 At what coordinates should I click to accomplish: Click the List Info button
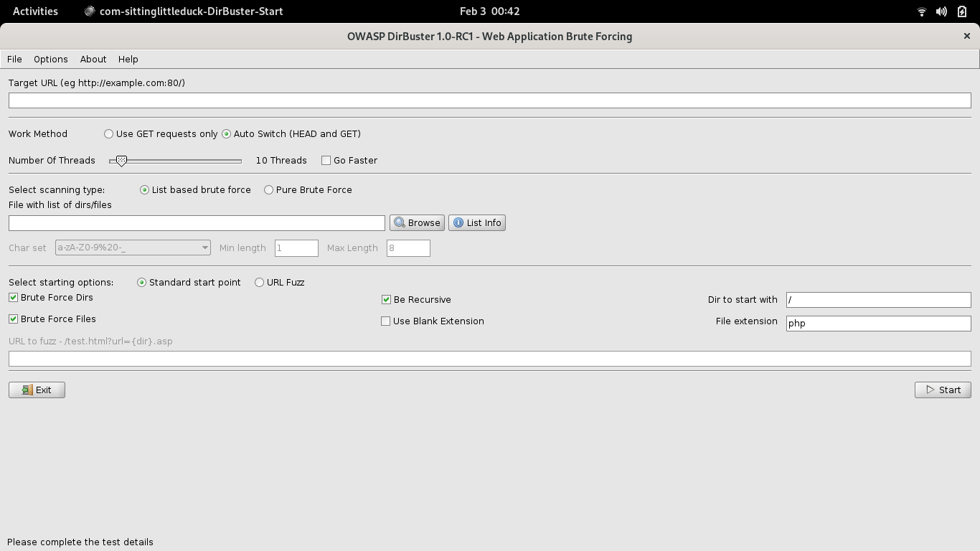[x=477, y=223]
